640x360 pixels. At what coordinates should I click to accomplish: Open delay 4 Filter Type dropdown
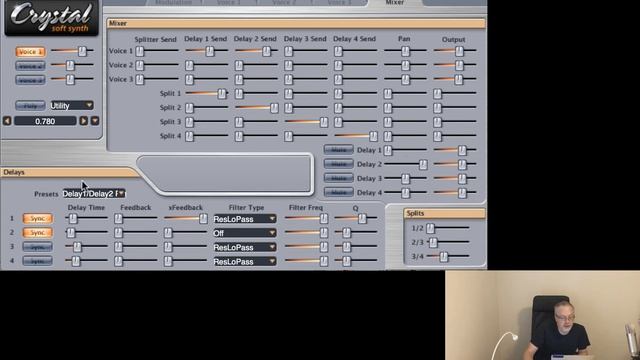coord(244,262)
